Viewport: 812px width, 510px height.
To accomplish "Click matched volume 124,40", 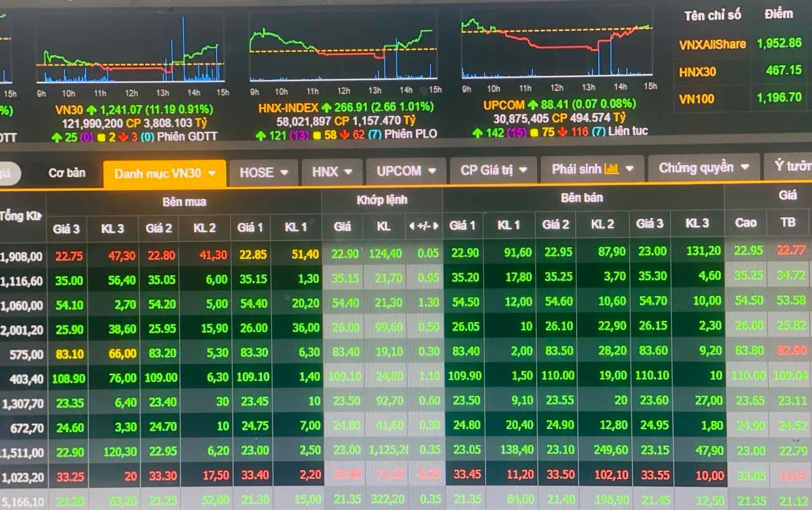I will [x=386, y=254].
